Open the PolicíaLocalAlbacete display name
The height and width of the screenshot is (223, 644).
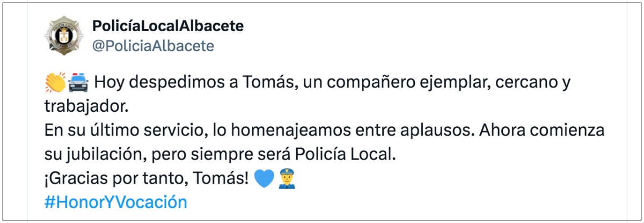(x=168, y=25)
